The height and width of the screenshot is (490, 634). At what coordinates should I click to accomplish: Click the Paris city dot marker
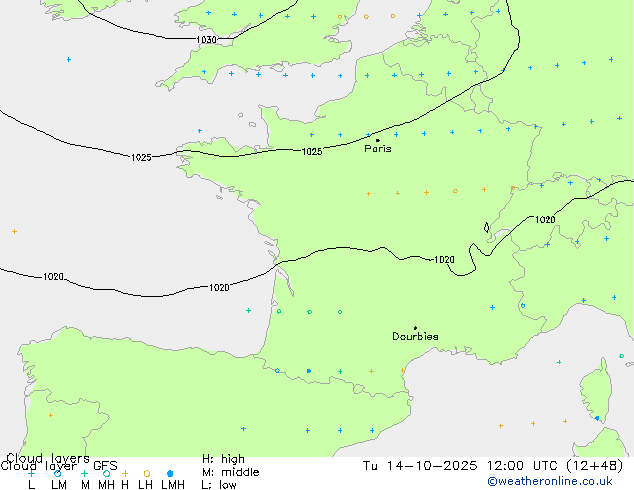(378, 140)
